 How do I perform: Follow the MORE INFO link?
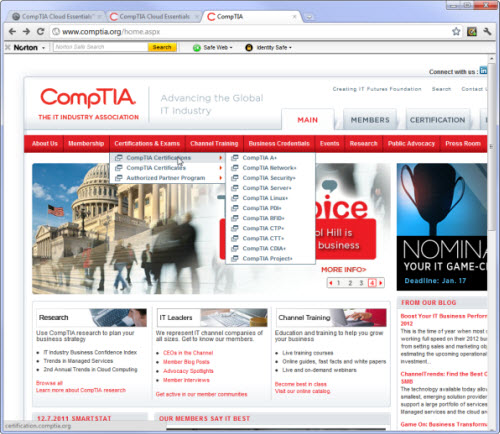point(343,270)
